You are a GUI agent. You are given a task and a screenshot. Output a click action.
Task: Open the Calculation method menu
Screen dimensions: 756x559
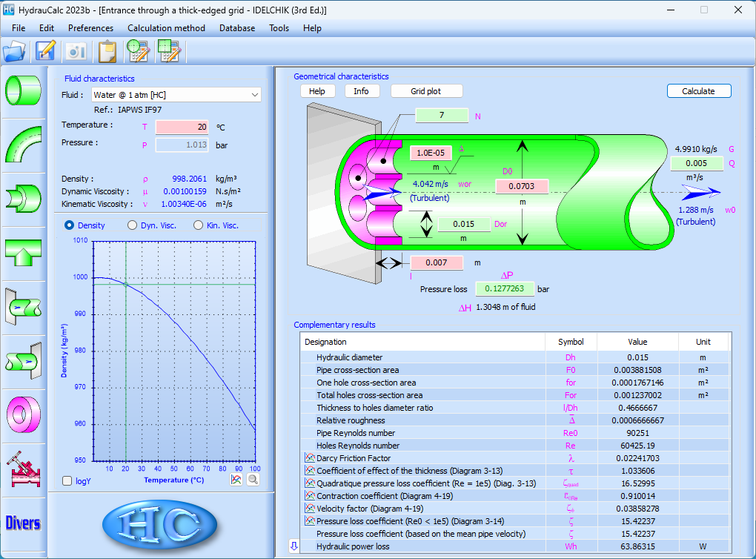166,27
